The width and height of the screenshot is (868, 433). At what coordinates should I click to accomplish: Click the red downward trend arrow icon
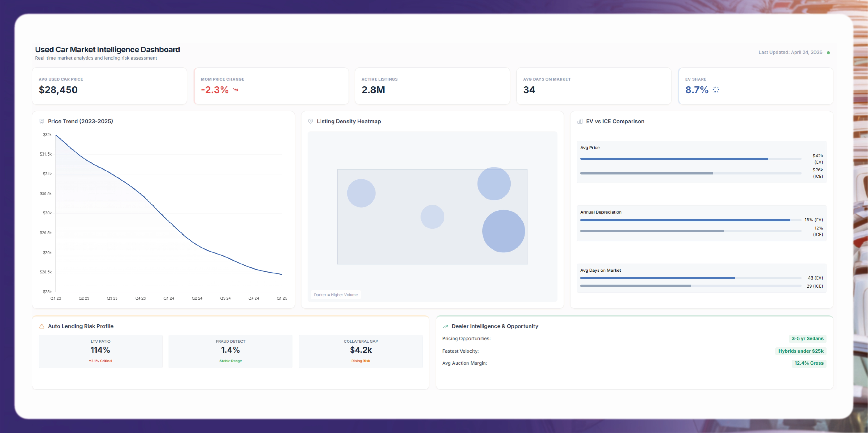coord(236,90)
